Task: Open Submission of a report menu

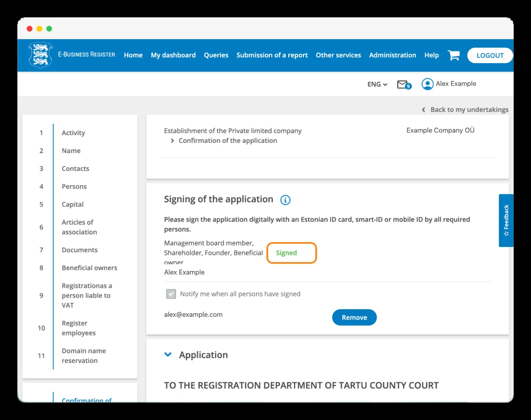Action: (272, 55)
